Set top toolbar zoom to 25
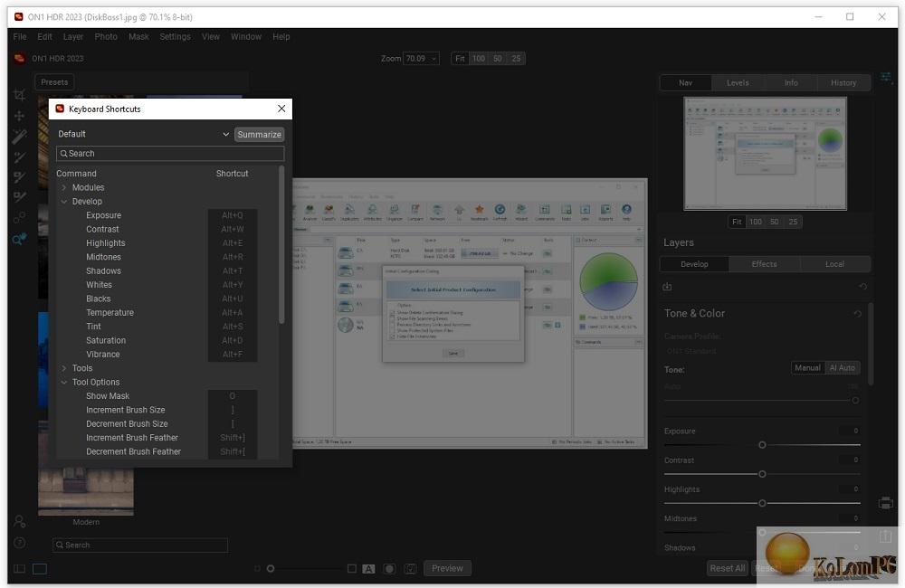The image size is (905, 588). pos(516,58)
